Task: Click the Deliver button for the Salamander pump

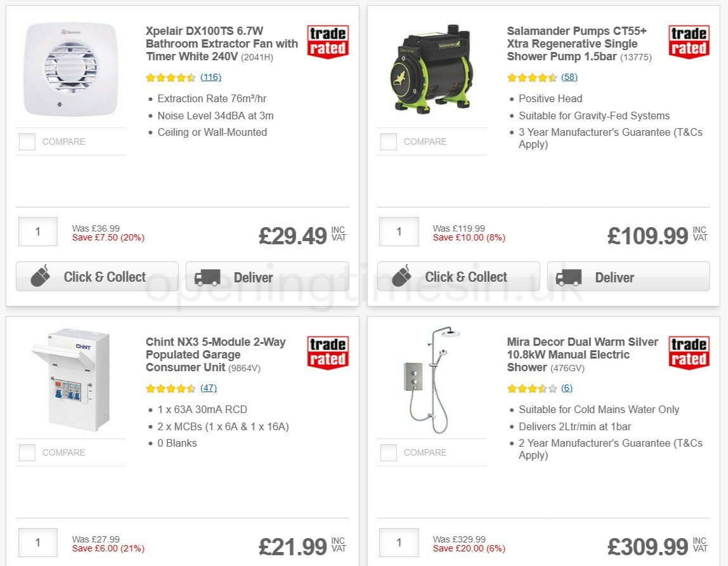Action: [628, 277]
